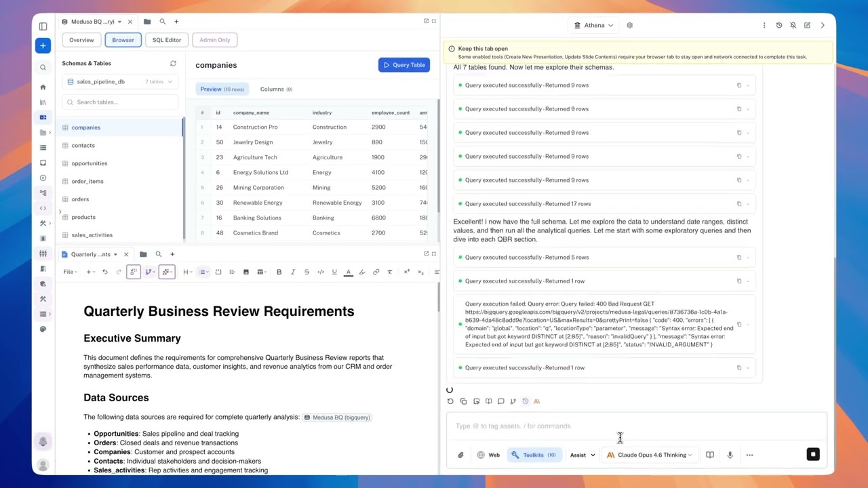
Task: Toggle the Toolkits (10) button
Action: point(534,455)
